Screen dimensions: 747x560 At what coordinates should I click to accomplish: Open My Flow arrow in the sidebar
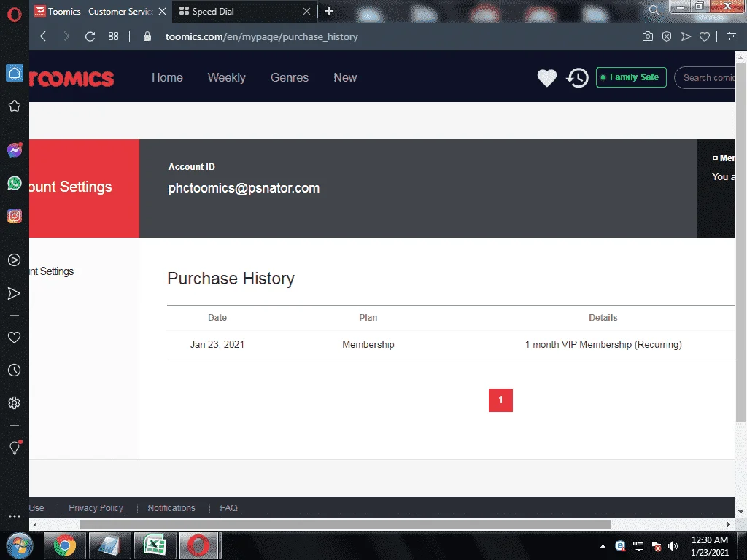tap(15, 293)
